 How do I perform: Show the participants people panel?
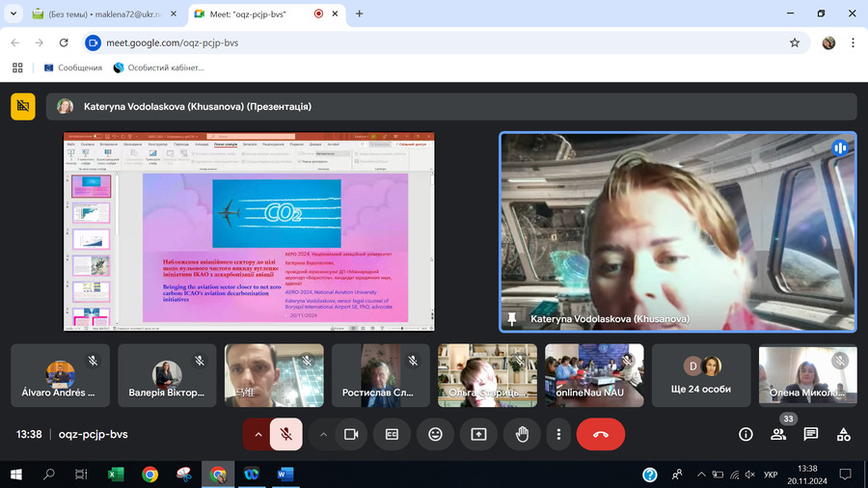(778, 434)
